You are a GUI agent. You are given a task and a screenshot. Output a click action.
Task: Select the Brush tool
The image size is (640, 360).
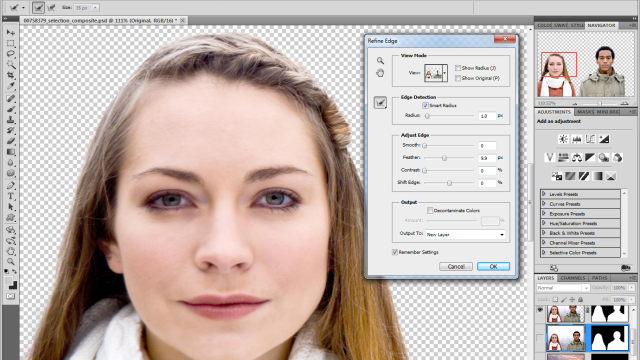[x=11, y=109]
